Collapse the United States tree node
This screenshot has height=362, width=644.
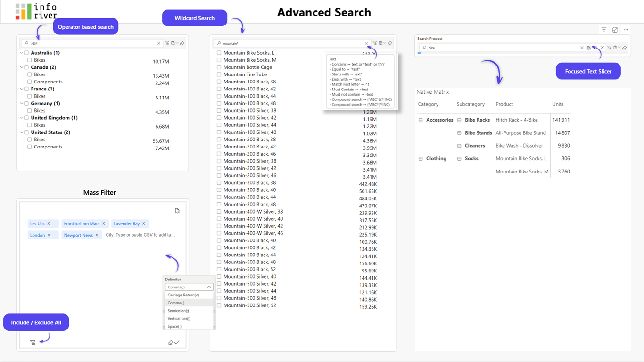(x=22, y=132)
